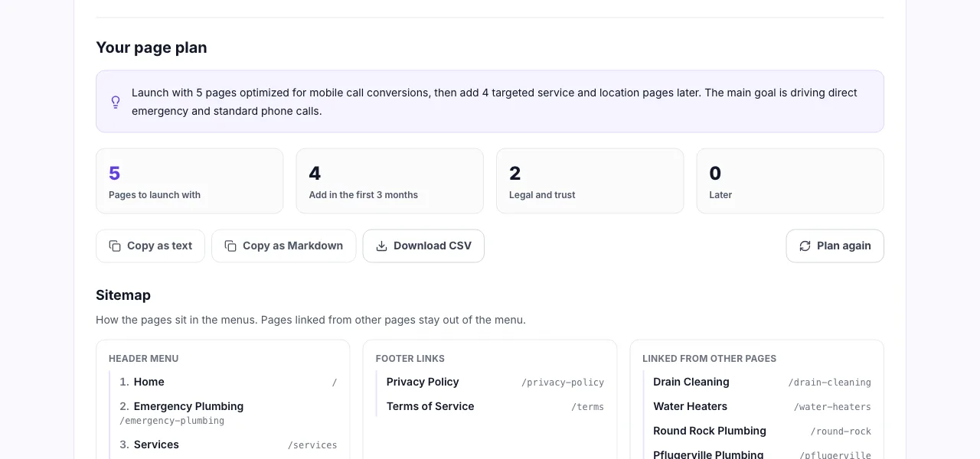Click the copy icon in Copy as Markdown

[x=230, y=246]
